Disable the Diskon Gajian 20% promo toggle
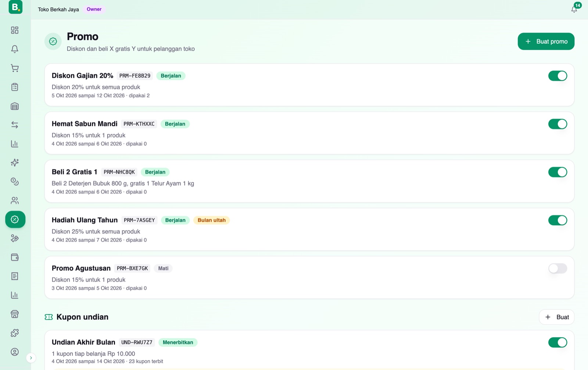Viewport: 588px width, 370px height. click(557, 76)
